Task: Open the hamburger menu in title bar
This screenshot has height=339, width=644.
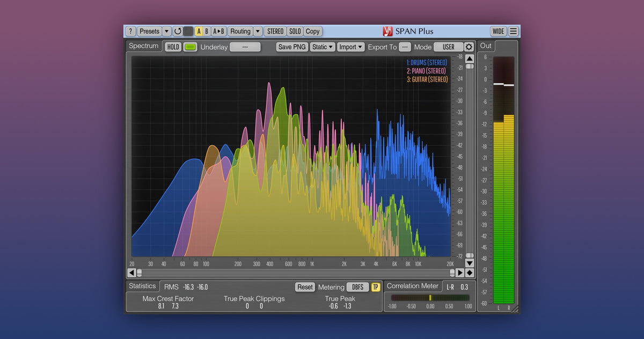Action: click(x=514, y=31)
